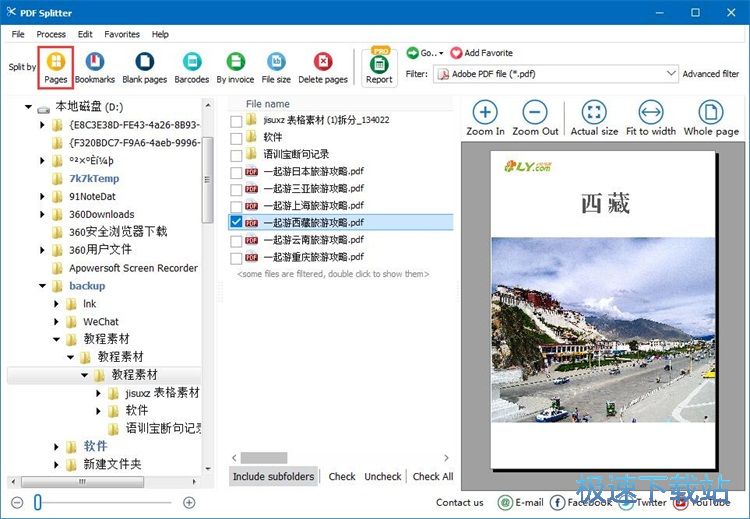This screenshot has width=750, height=519.
Task: Expand the 360Downloads folder node
Action: point(43,214)
